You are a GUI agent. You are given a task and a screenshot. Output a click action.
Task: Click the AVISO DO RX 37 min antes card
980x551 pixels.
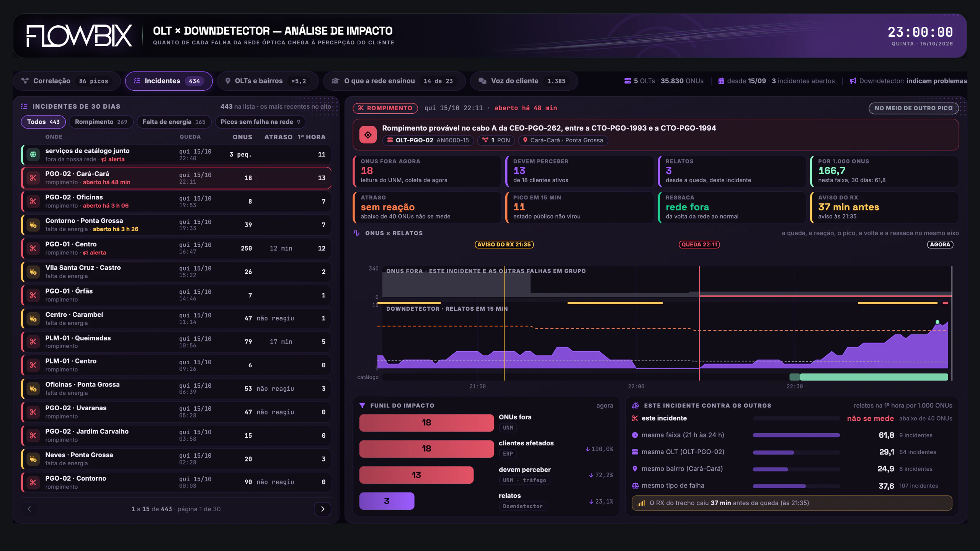pyautogui.click(x=885, y=207)
